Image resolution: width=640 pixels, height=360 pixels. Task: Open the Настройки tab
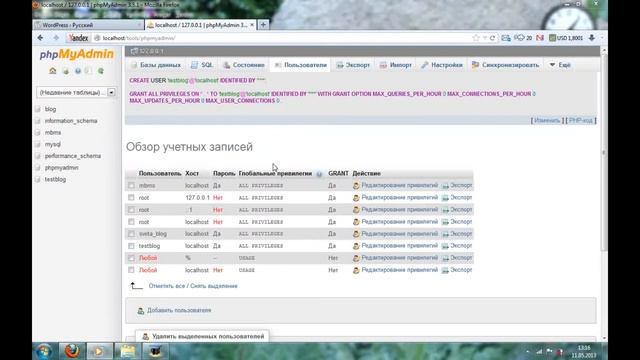click(x=442, y=65)
